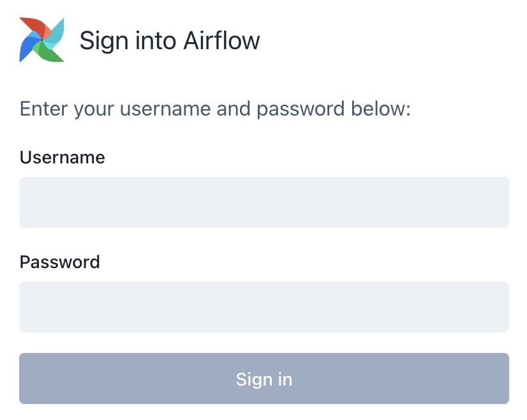The height and width of the screenshot is (420, 527).
Task: Focus the Username input field
Action: 264,202
